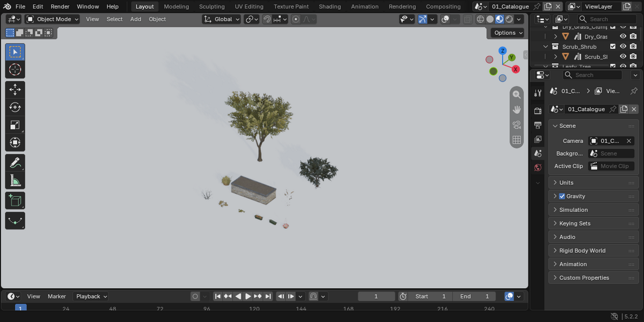The height and width of the screenshot is (322, 644).
Task: Open the viewport Options dropdown
Action: 507,33
